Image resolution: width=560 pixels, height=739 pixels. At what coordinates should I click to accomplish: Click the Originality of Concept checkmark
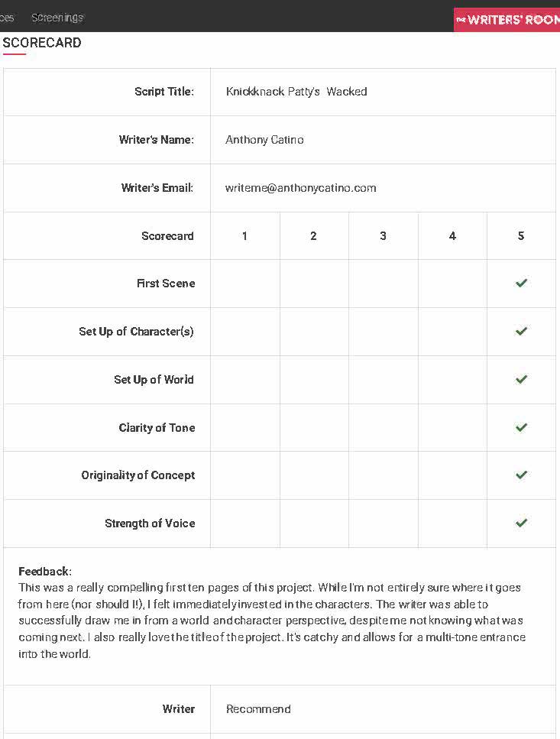click(x=521, y=475)
